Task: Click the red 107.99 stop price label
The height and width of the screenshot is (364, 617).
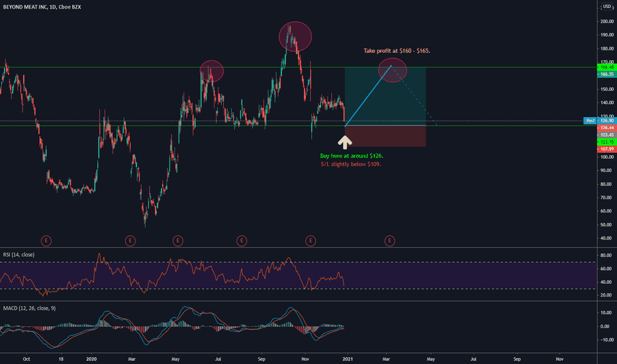Action: pyautogui.click(x=607, y=149)
